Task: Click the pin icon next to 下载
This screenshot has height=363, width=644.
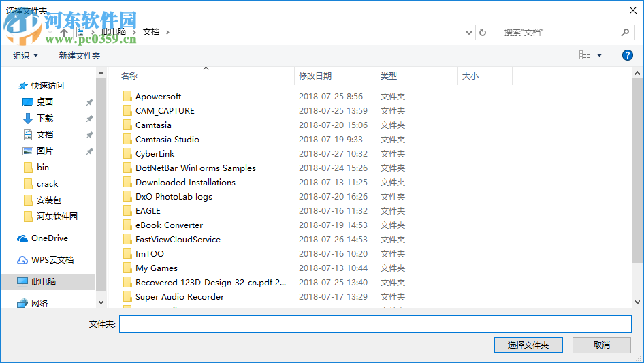Action: point(89,119)
